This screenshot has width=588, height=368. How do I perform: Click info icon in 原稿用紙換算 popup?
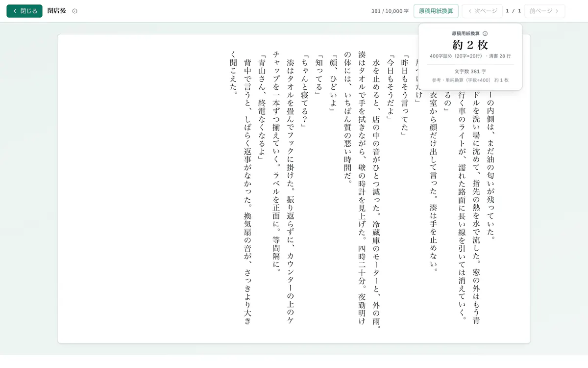pyautogui.click(x=485, y=34)
